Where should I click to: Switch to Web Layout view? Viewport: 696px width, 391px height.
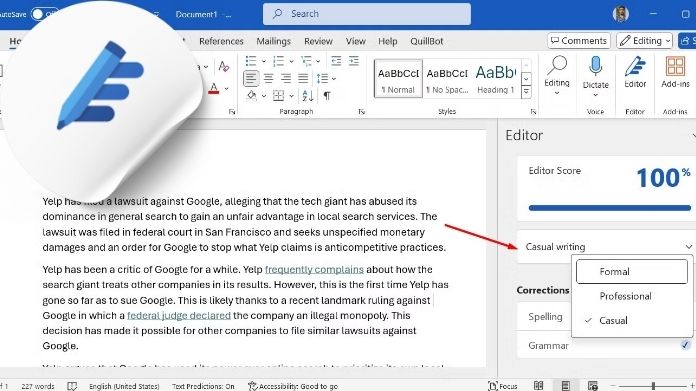pos(593,386)
